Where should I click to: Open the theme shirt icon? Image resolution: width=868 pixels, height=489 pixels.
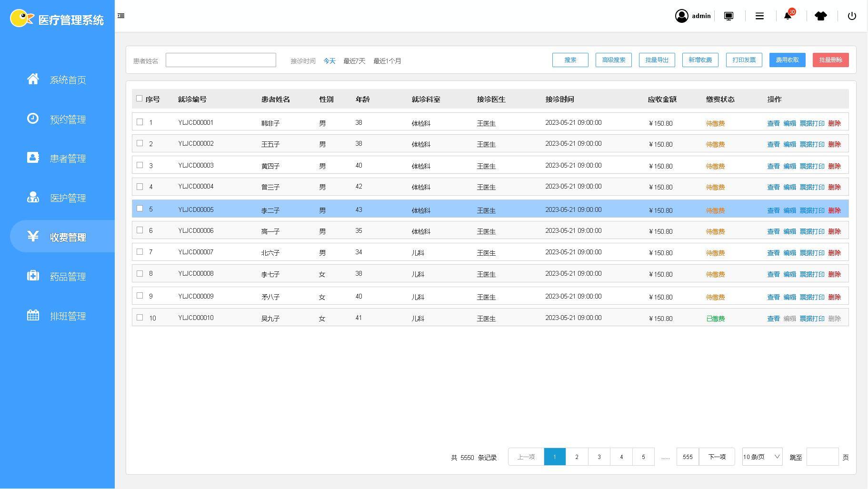820,16
